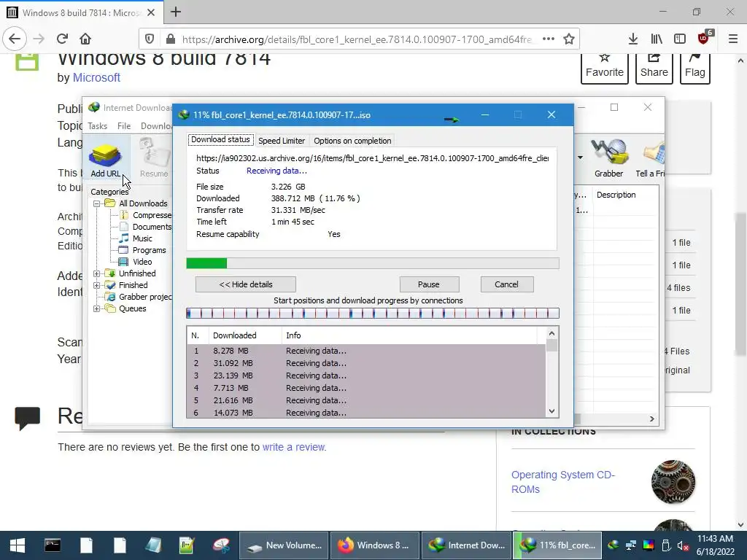747x560 pixels.
Task: Expand the Queues category
Action: point(97,308)
